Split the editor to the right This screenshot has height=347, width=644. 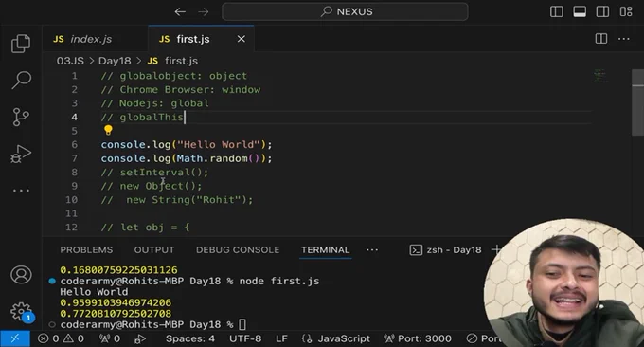[x=601, y=39]
